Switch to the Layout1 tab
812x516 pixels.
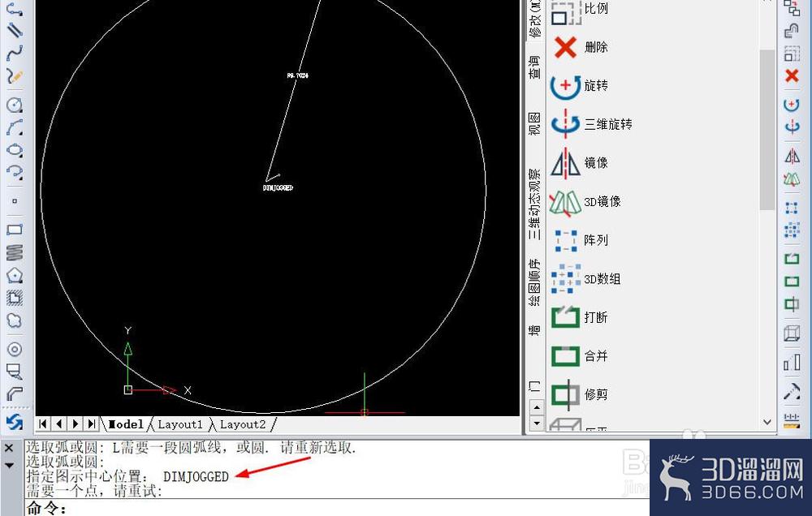point(180,424)
